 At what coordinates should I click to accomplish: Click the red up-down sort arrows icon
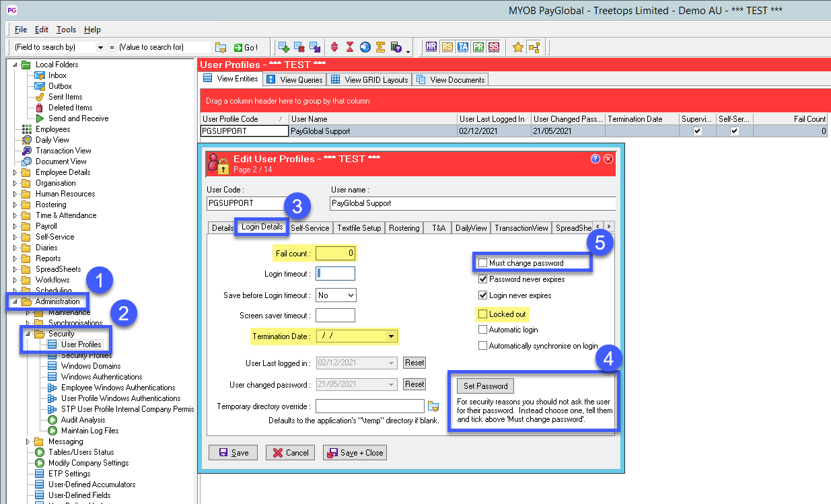334,47
